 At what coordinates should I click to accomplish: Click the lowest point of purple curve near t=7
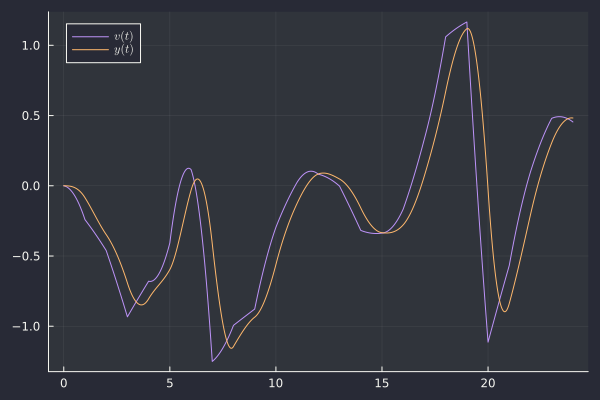coord(212,361)
